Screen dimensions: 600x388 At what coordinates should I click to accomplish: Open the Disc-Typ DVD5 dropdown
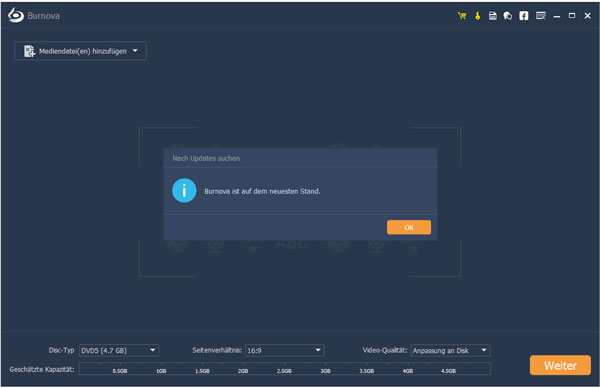click(x=119, y=350)
